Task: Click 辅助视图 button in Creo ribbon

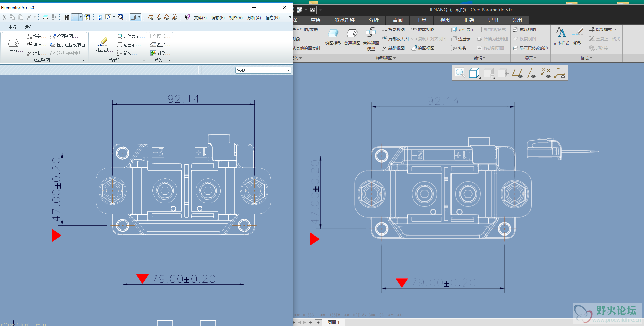Action: pos(393,48)
